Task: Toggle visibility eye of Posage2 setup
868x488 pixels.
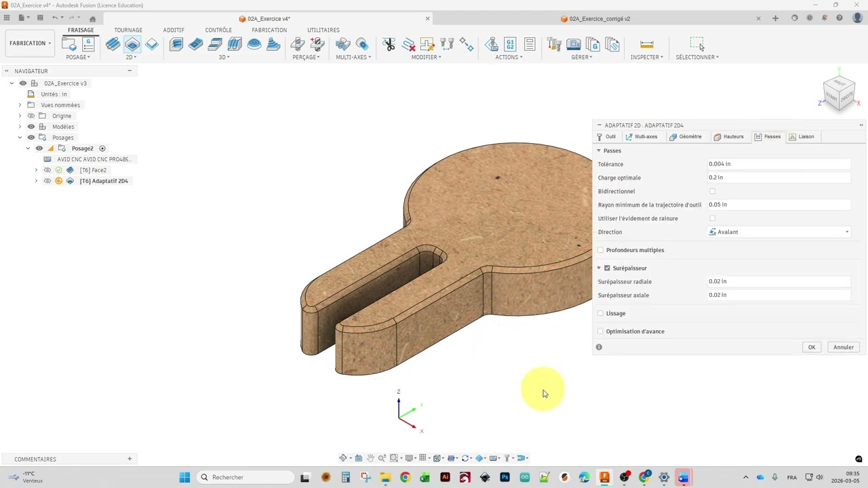Action: tap(39, 148)
